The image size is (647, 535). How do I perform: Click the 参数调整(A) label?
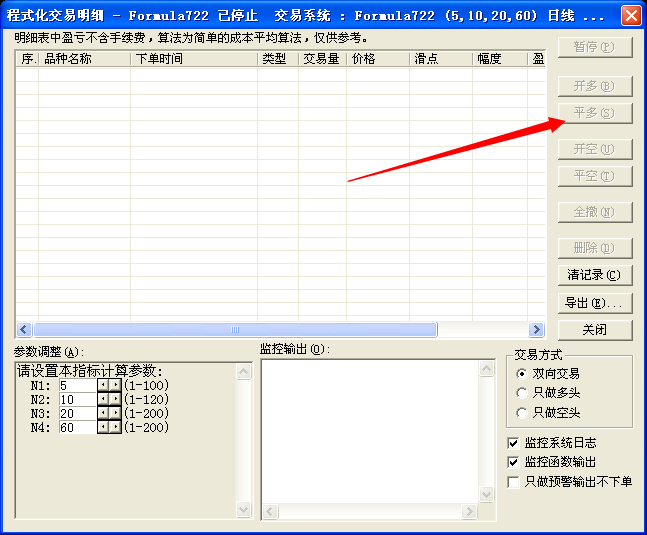[49, 352]
